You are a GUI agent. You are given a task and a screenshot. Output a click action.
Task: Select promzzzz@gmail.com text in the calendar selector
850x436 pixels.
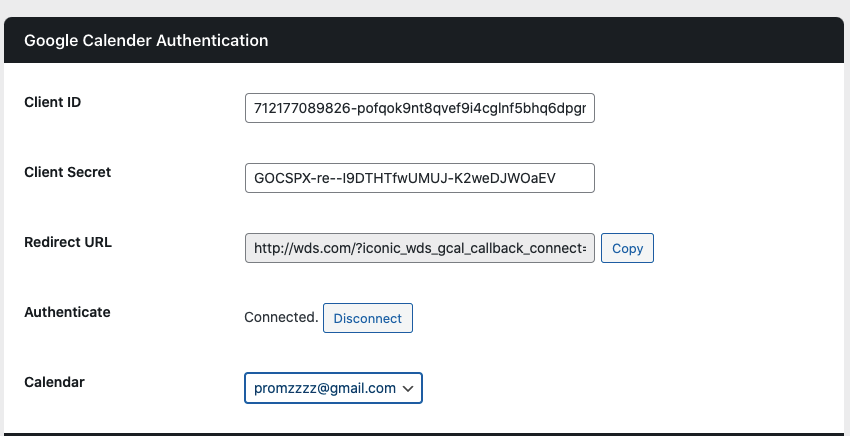coord(324,388)
